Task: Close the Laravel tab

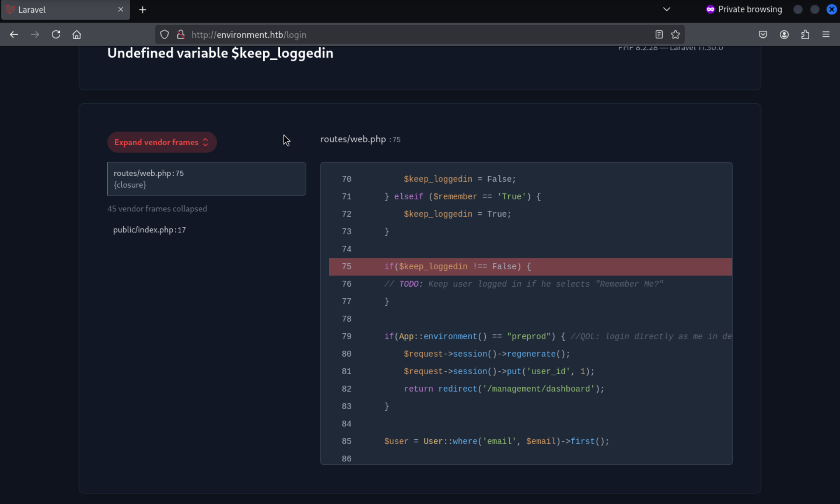Action: (121, 10)
